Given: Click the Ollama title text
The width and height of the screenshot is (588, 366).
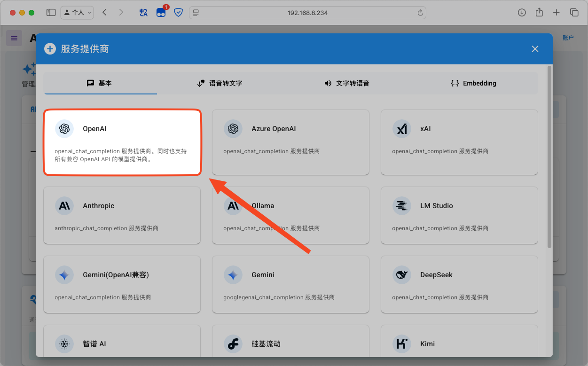Looking at the screenshot, I should click(x=263, y=206).
